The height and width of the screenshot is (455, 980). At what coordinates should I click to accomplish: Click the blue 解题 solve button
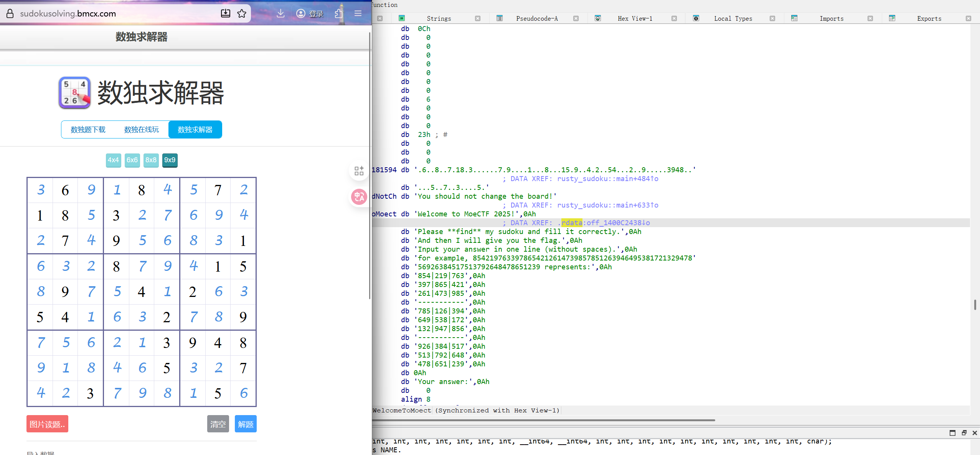[246, 424]
